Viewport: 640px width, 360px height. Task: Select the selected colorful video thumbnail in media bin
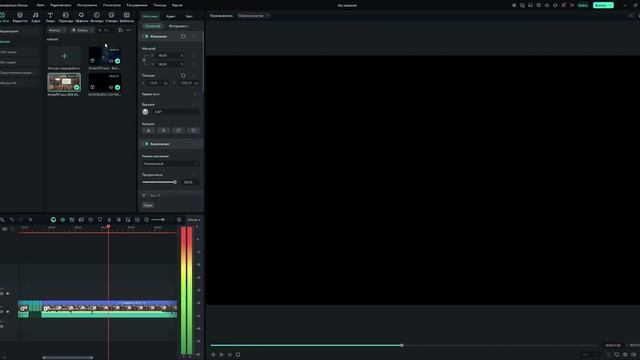click(x=64, y=82)
